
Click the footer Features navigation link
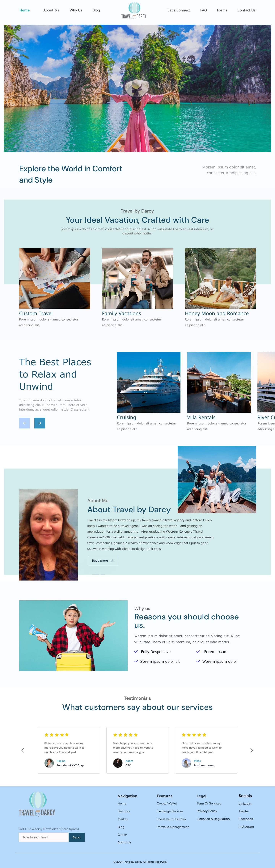(124, 811)
